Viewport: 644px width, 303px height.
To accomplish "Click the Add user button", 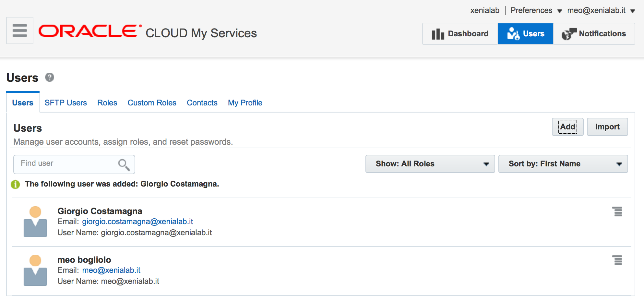I will (567, 127).
